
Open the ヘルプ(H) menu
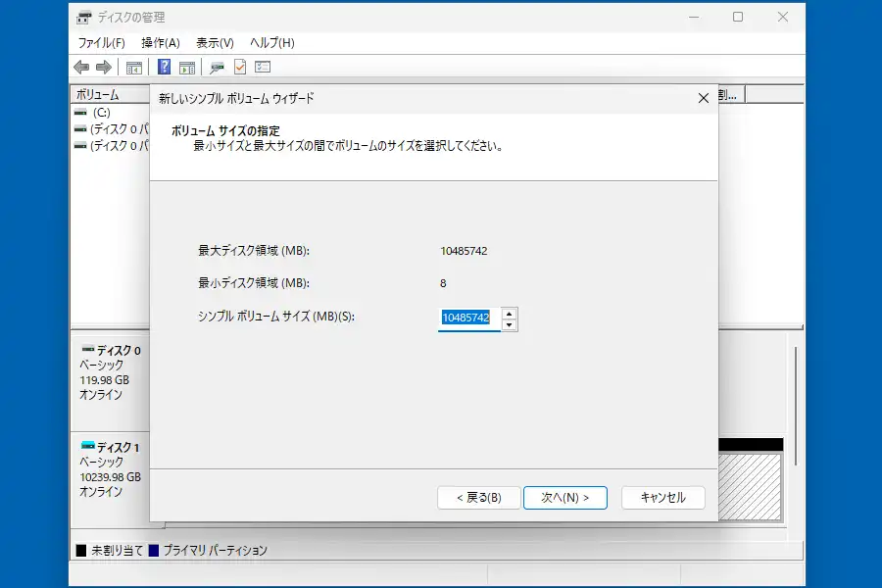272,43
